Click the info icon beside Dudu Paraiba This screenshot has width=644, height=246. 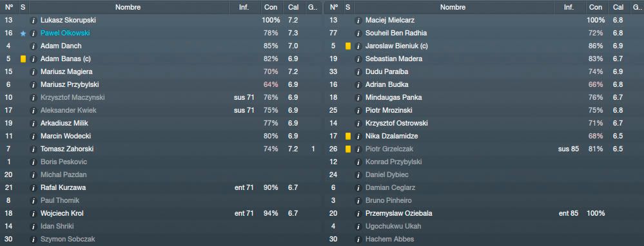point(358,71)
